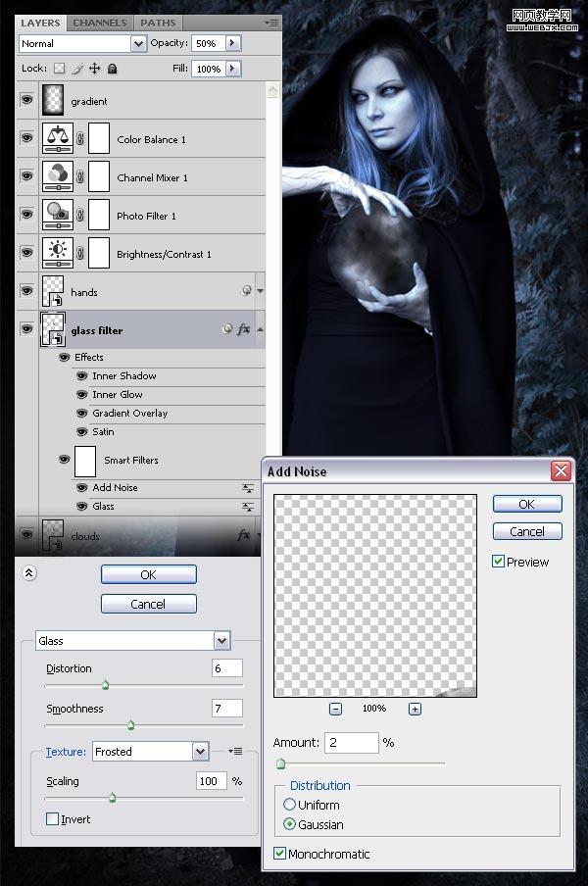Click OK in the Add Noise dialog
588x886 pixels.
tap(527, 504)
